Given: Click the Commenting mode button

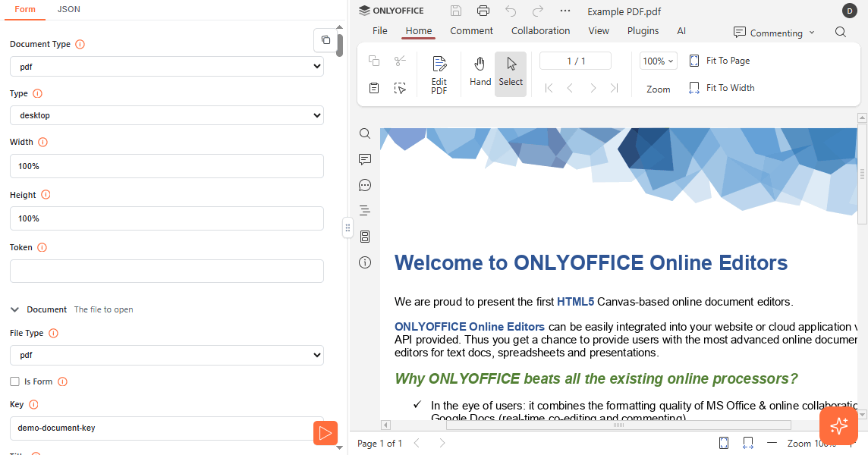Looking at the screenshot, I should [x=774, y=33].
